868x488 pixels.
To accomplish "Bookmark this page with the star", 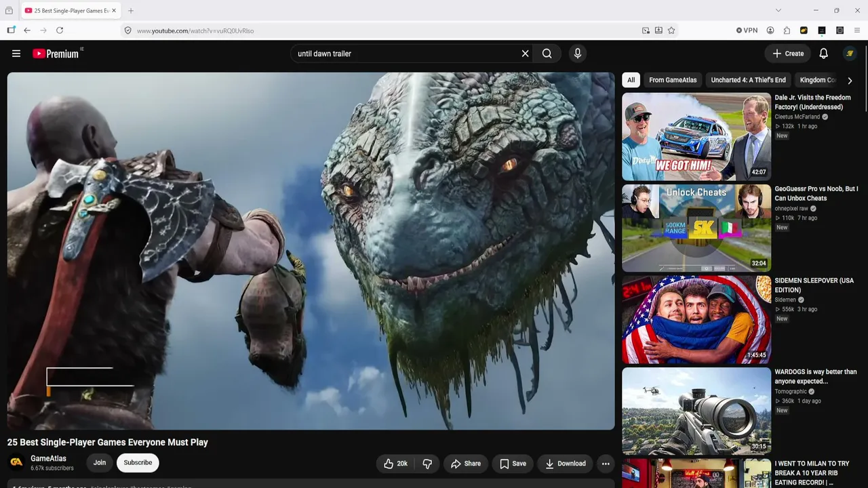I will 671,30.
